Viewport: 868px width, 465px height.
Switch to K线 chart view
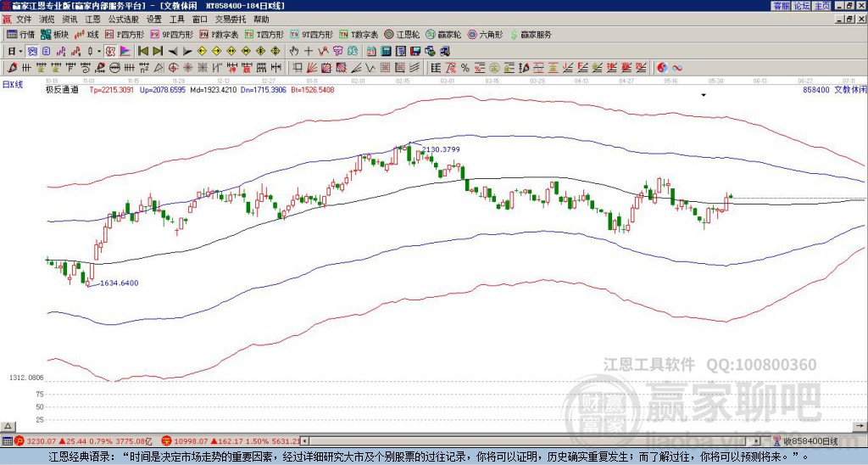tap(86, 34)
